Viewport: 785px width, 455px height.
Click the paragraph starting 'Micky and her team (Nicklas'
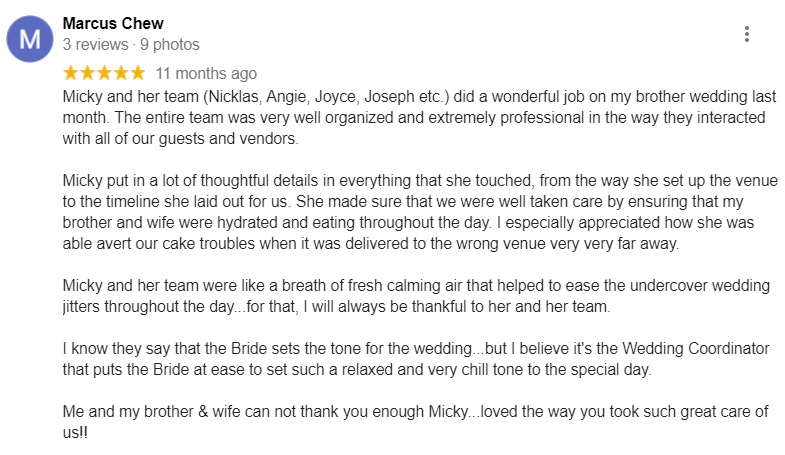point(419,117)
